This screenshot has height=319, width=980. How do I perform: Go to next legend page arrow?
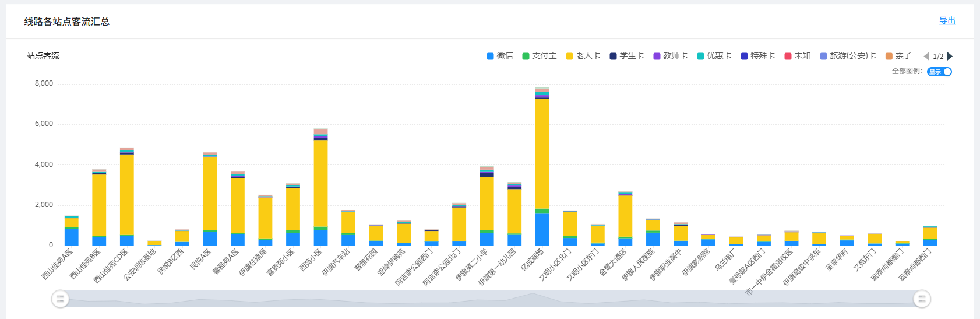tap(950, 57)
